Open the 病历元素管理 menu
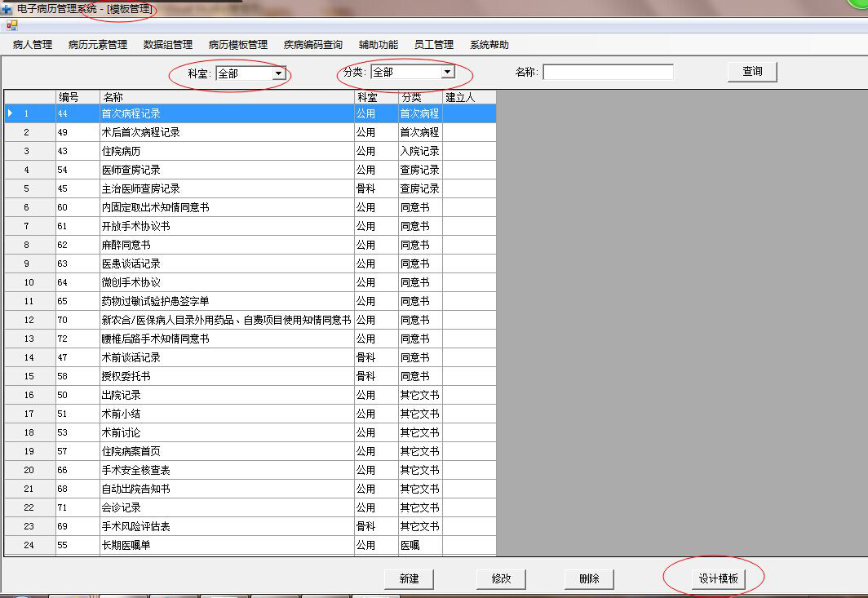Image resolution: width=868 pixels, height=598 pixels. pyautogui.click(x=98, y=45)
